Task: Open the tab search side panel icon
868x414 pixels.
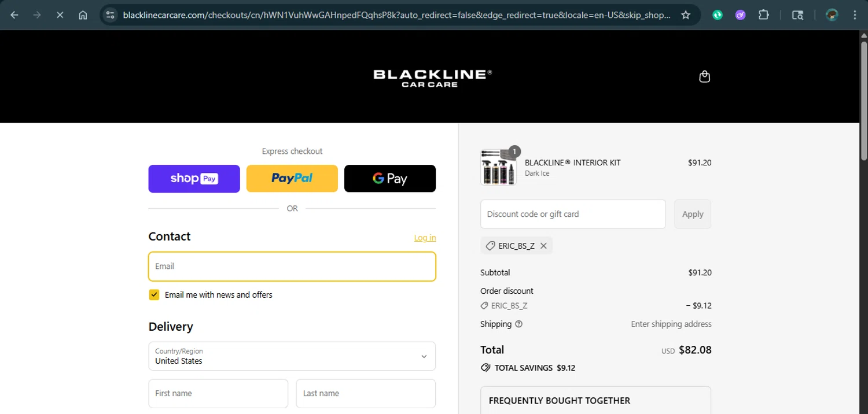Action: (797, 15)
